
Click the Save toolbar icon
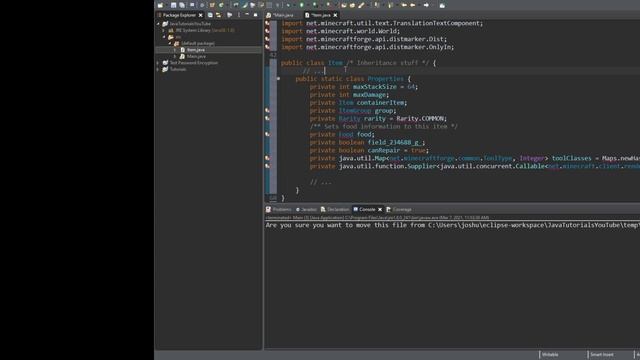173,5
